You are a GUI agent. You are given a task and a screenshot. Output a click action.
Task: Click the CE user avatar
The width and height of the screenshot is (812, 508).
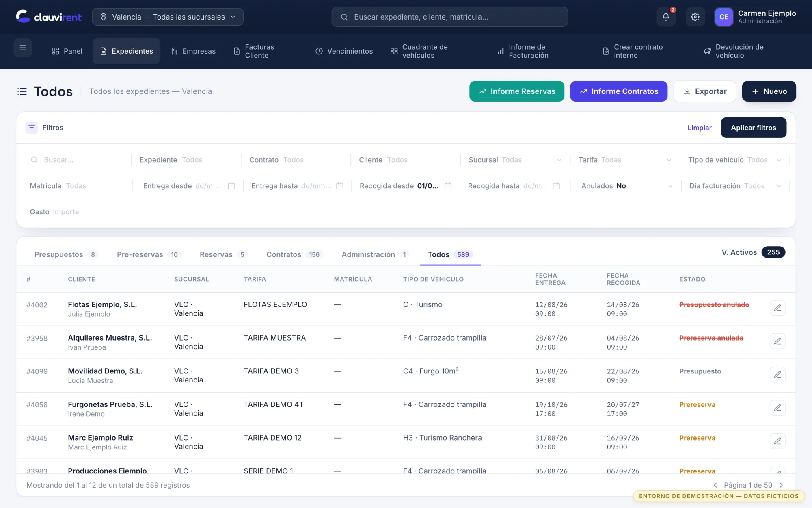723,17
